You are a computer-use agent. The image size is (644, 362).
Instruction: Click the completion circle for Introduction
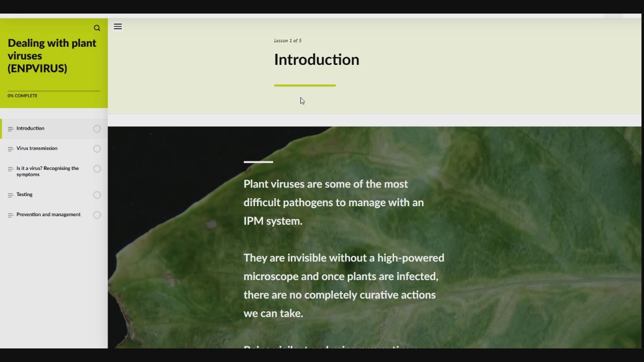[x=97, y=129]
